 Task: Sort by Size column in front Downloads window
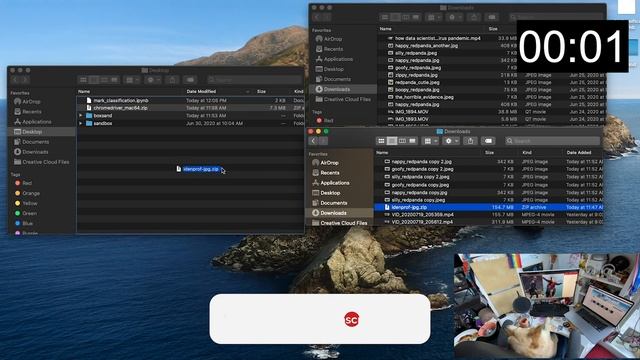489,153
